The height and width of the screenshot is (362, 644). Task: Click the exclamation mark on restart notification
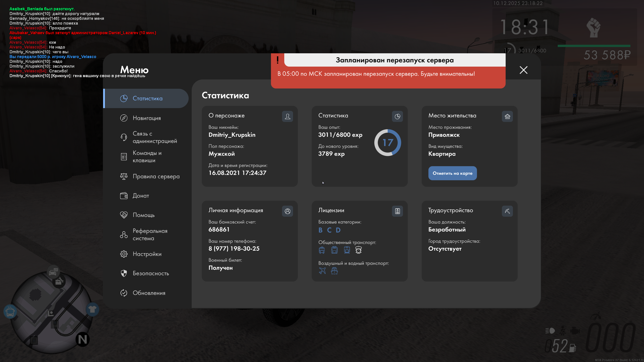click(x=277, y=60)
